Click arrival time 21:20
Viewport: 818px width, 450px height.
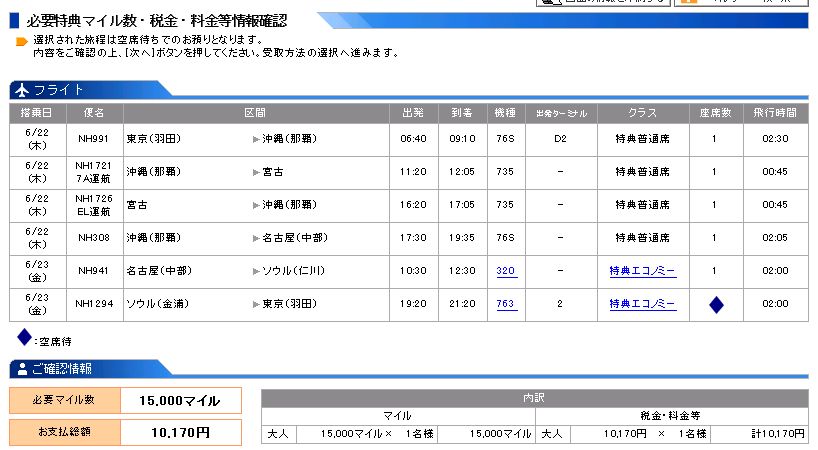(x=462, y=303)
